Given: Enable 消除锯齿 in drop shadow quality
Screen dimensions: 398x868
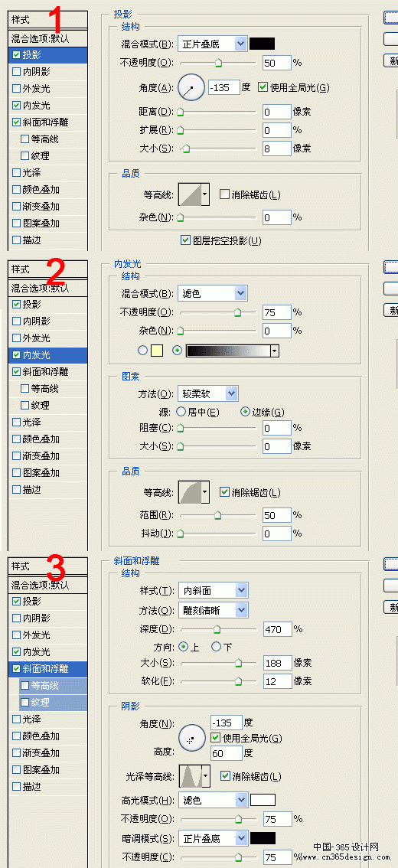Looking at the screenshot, I should click(224, 194).
